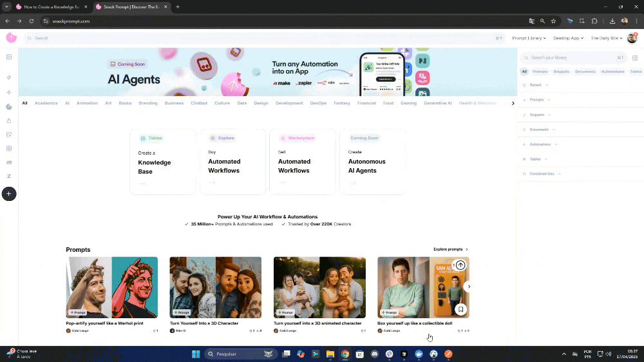
Task: Open Chrome downloads icon
Action: pyautogui.click(x=612, y=21)
